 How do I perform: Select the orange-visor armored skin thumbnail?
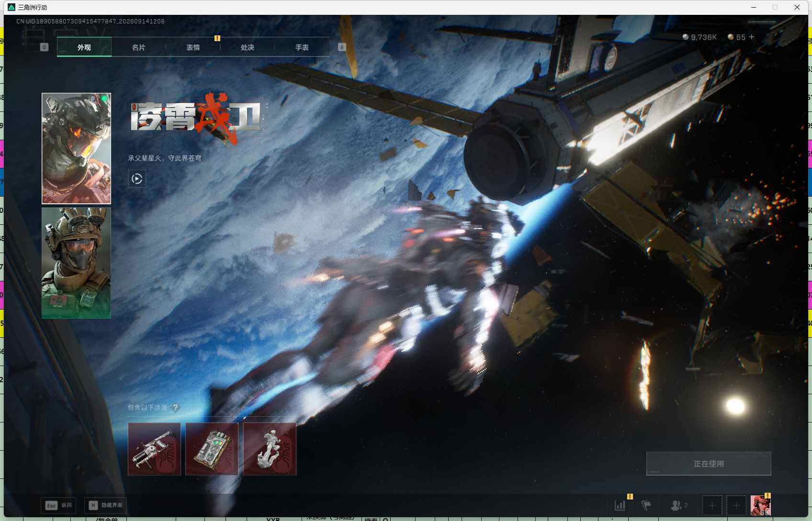pyautogui.click(x=76, y=148)
